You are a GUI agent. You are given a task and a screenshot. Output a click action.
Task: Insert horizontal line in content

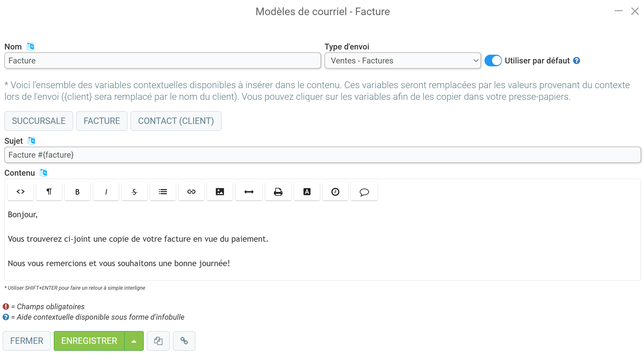tap(249, 191)
